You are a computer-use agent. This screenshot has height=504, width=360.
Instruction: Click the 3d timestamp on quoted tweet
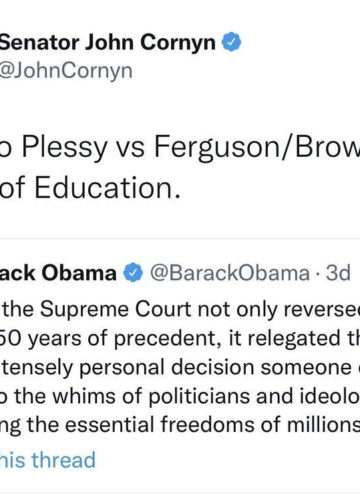[338, 273]
